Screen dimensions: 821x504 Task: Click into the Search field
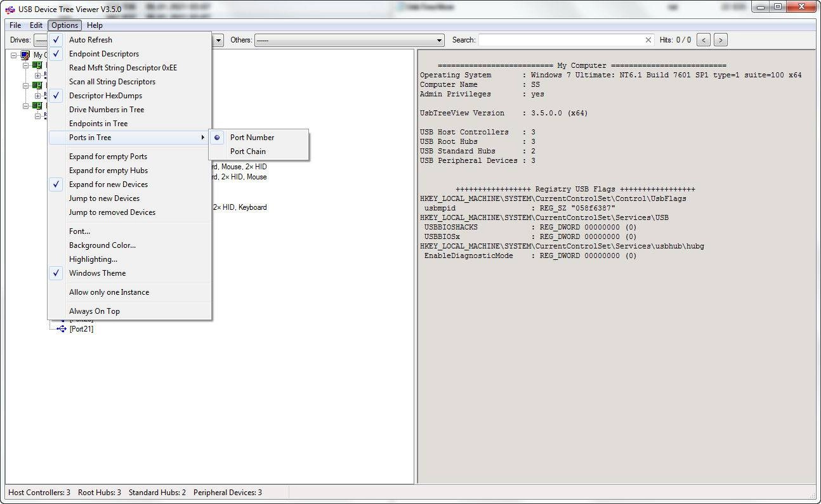click(x=561, y=40)
